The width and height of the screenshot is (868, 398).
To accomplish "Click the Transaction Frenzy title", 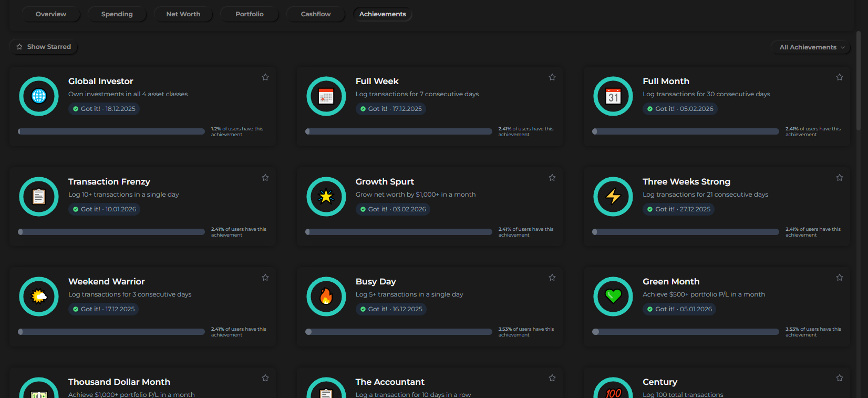I will 109,181.
